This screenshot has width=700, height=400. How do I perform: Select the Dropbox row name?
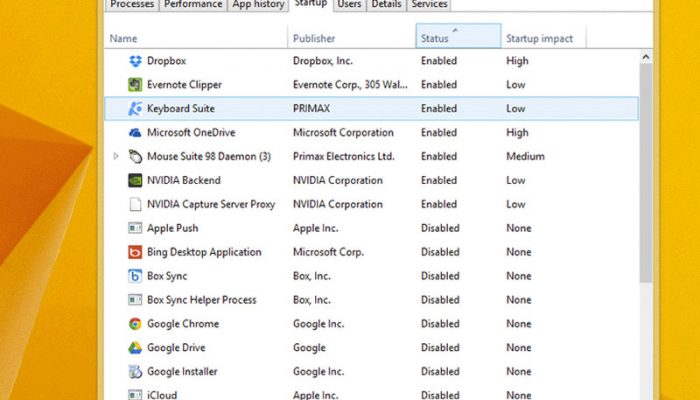167,61
